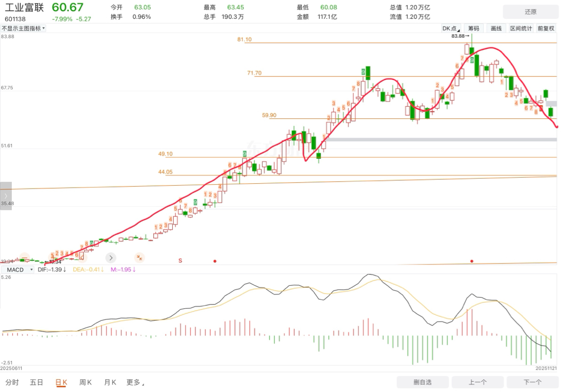The height and width of the screenshot is (392, 562).
Task: Click the 最低 60.08 value
Action: (329, 7)
